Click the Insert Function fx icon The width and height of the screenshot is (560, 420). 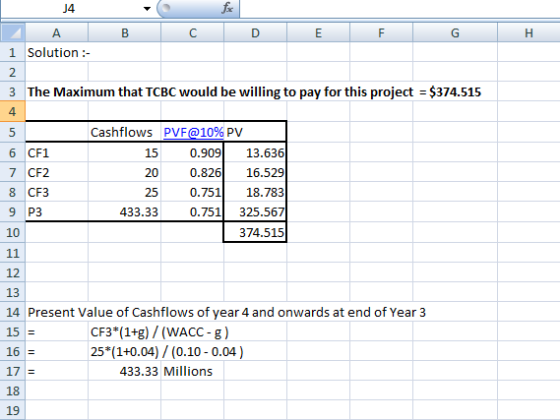coord(227,8)
